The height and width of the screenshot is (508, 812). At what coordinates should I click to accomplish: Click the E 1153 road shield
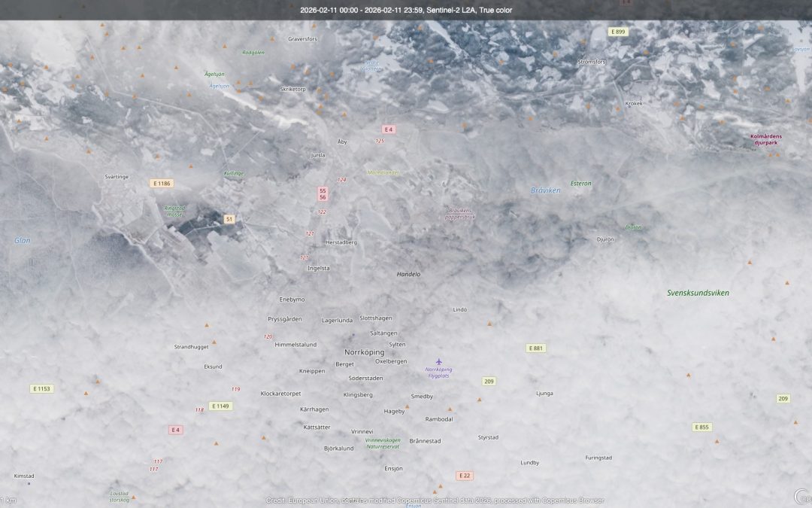click(x=41, y=389)
